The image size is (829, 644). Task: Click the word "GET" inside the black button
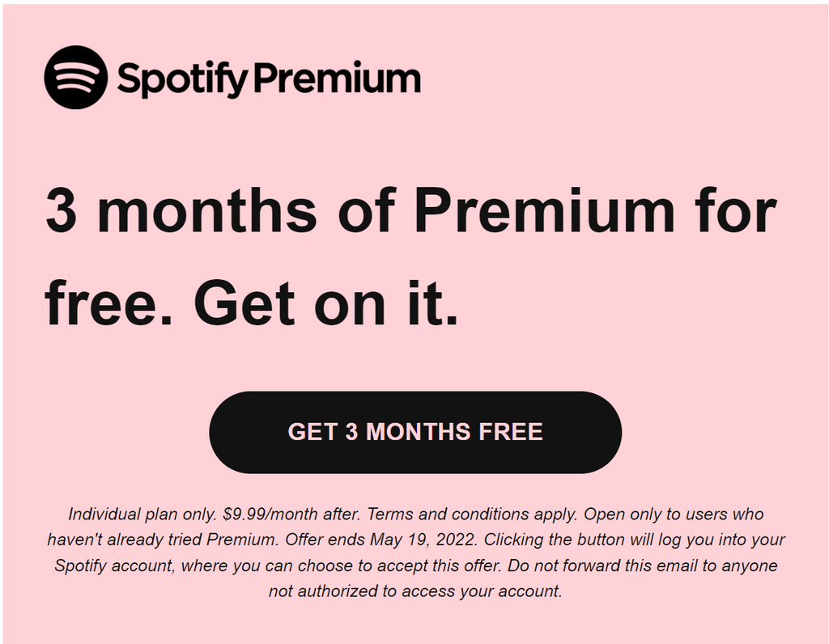tap(312, 431)
